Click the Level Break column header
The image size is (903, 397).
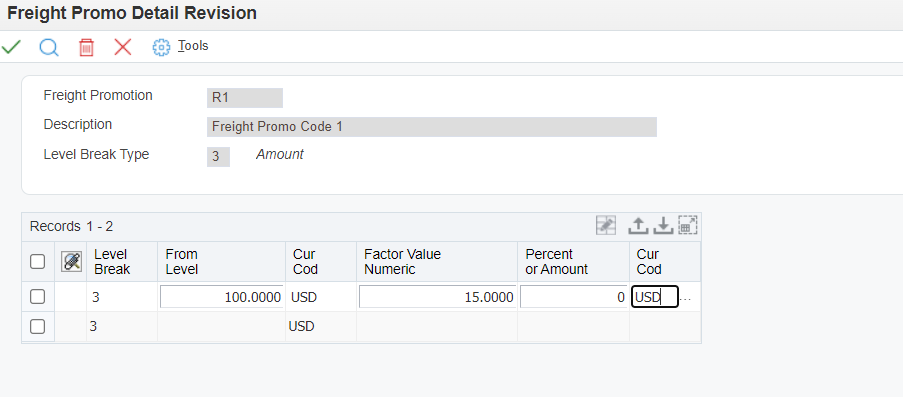click(x=122, y=262)
